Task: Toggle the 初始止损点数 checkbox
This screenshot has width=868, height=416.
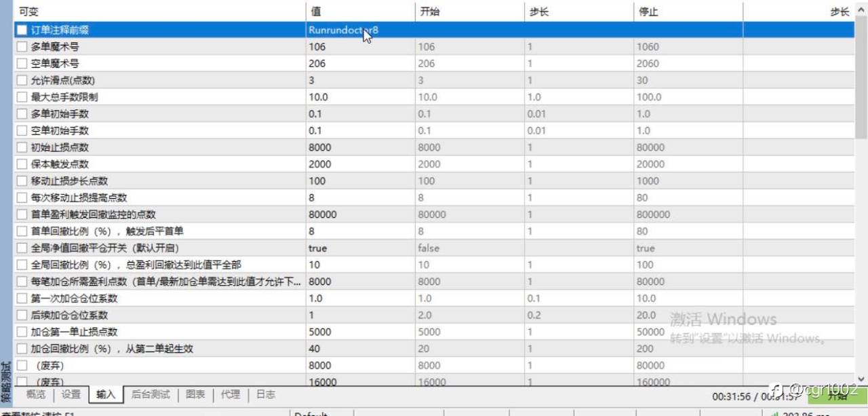Action: coord(22,147)
